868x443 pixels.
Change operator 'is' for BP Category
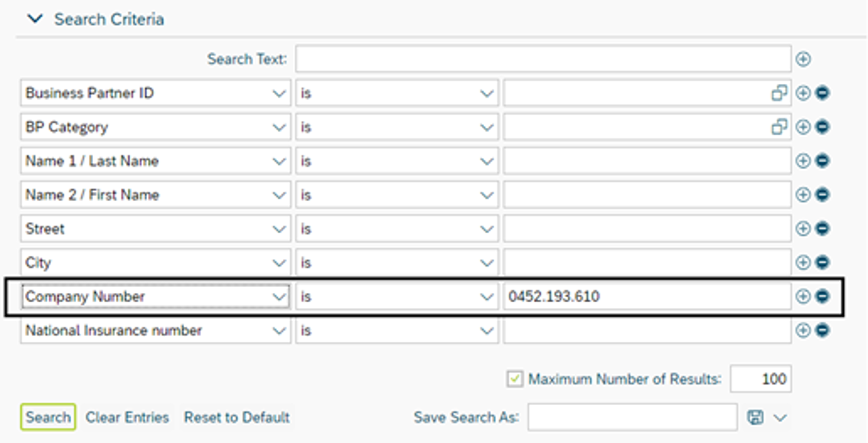click(397, 127)
